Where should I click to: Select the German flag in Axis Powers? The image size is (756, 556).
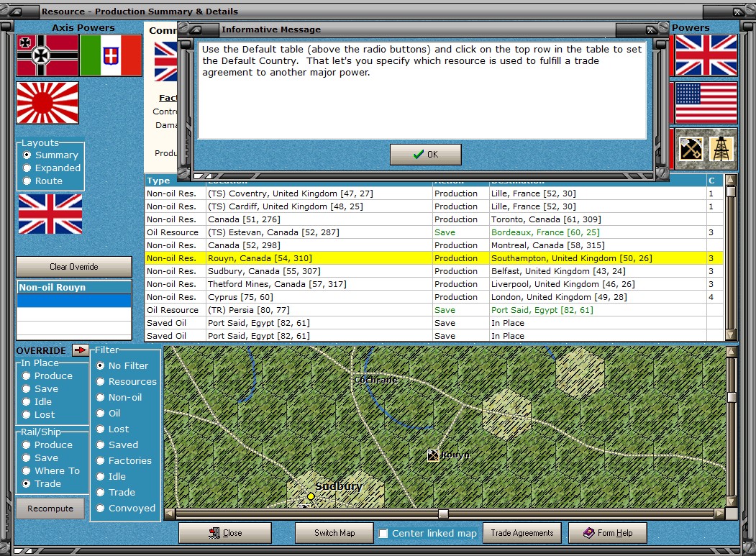pos(47,55)
